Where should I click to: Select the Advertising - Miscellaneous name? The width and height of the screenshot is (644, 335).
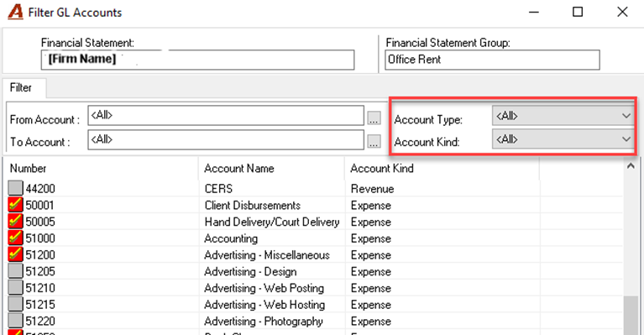(x=267, y=255)
